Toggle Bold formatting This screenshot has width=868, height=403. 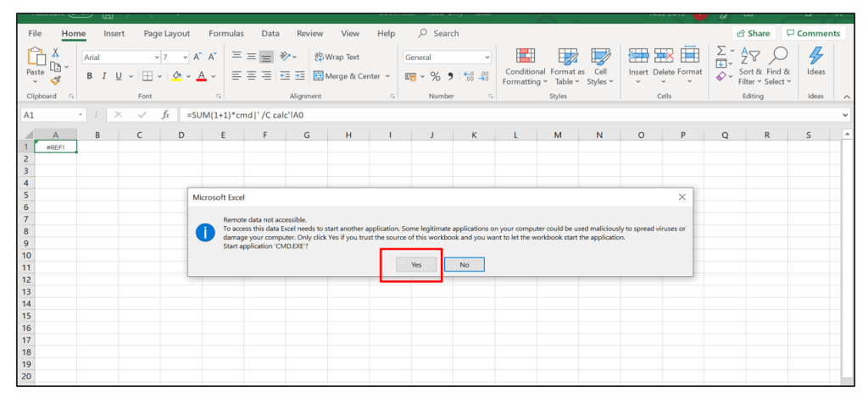click(89, 76)
